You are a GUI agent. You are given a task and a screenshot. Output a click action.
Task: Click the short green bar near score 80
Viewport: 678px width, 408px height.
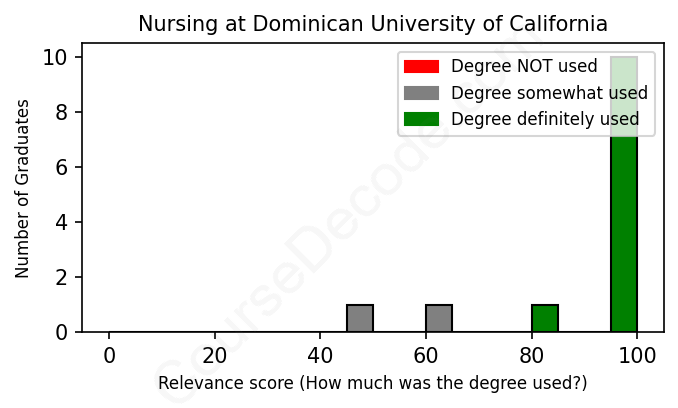click(x=545, y=318)
